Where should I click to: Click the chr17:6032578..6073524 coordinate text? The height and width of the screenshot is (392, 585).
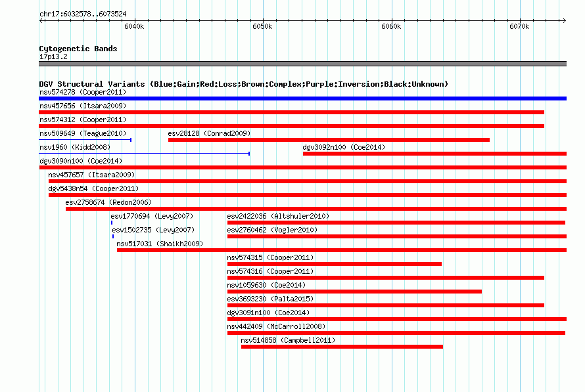[x=83, y=14]
